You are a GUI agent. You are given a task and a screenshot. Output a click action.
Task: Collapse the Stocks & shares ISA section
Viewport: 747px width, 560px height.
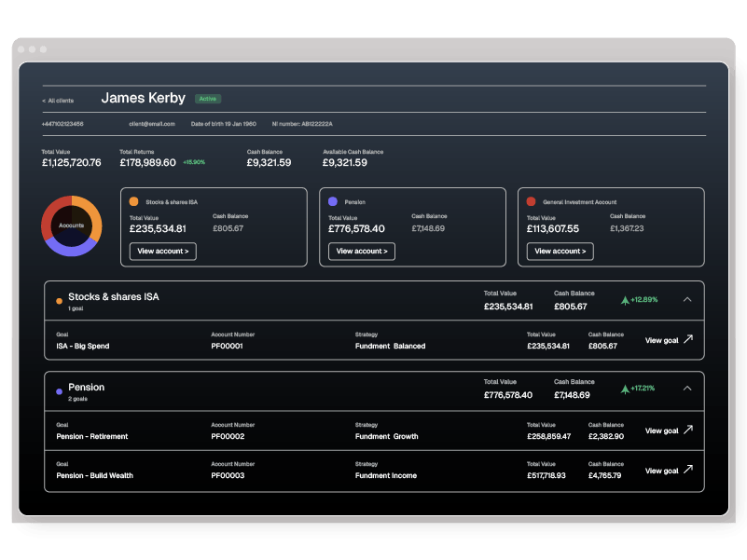tap(687, 299)
